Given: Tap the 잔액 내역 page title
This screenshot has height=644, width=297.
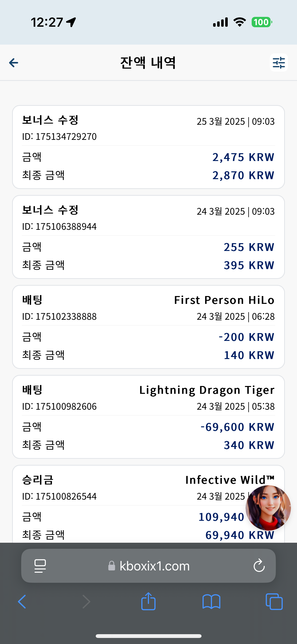Looking at the screenshot, I should click(148, 63).
